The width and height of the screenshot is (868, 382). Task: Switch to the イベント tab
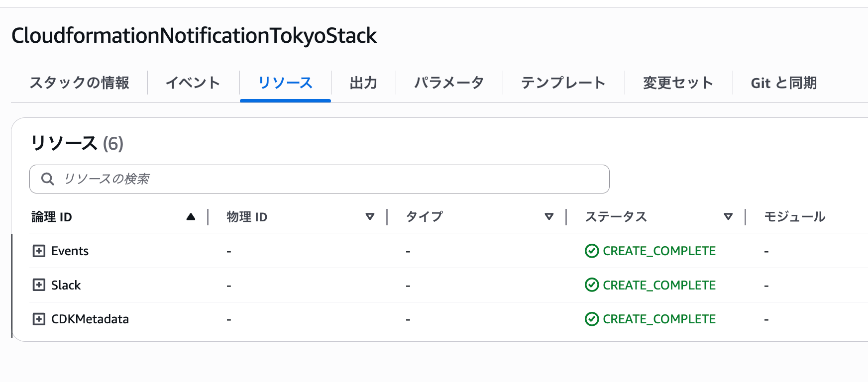(193, 83)
